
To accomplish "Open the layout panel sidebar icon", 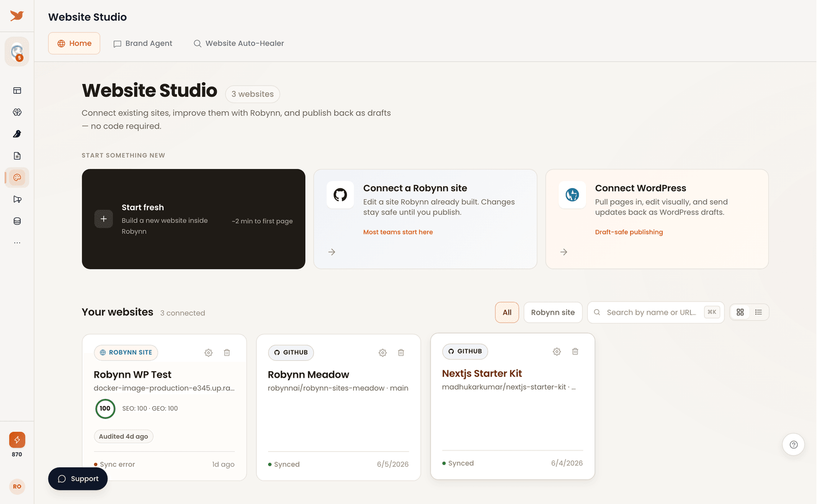I will [x=17, y=91].
